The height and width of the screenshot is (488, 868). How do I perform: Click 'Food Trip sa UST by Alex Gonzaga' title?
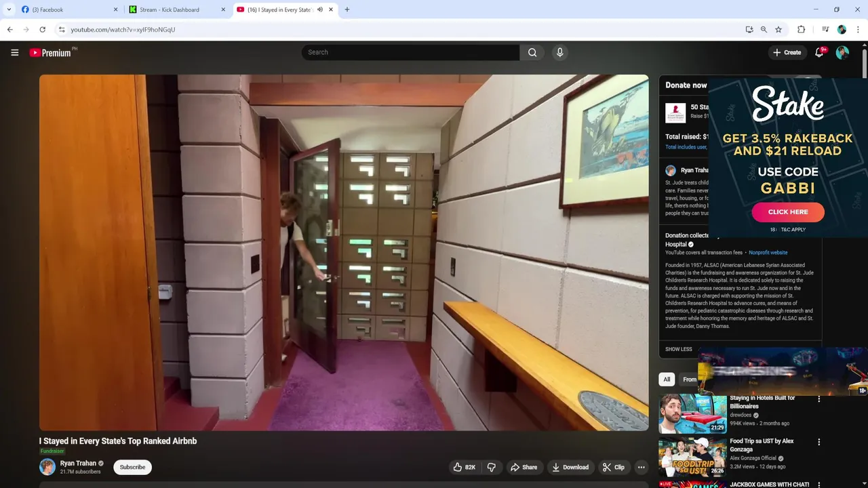coord(762,445)
